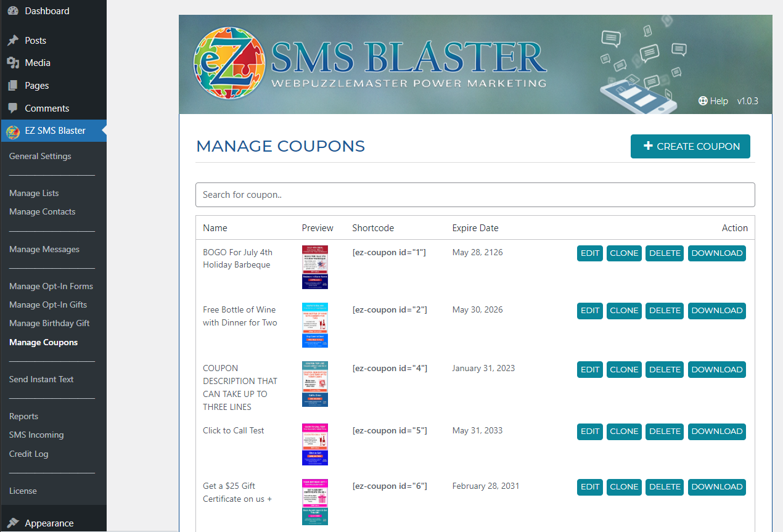Open Manage Opt-In Gifts
Viewport: 783px width, 532px height.
48,305
